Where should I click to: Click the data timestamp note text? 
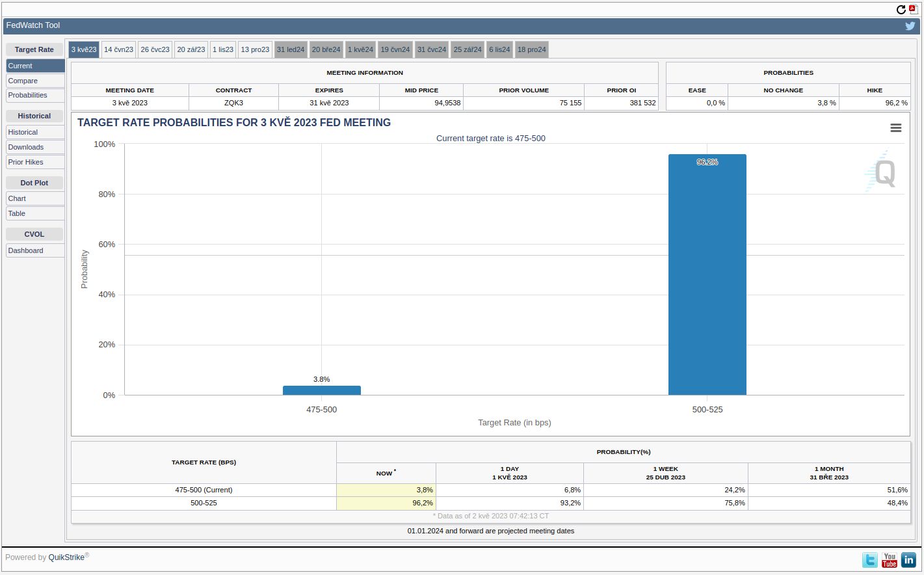pos(491,516)
